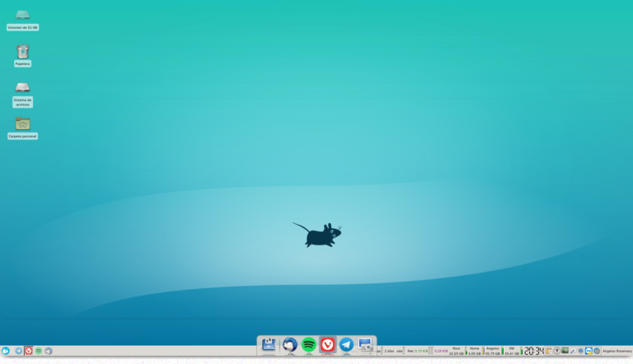
Task: Click the TeamViewer tray icon
Action: [x=588, y=351]
